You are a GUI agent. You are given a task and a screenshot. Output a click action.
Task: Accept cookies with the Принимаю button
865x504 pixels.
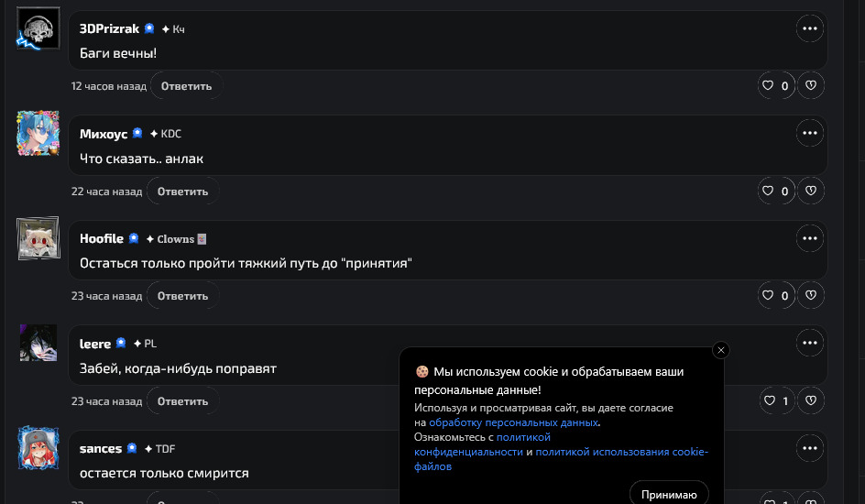click(669, 494)
